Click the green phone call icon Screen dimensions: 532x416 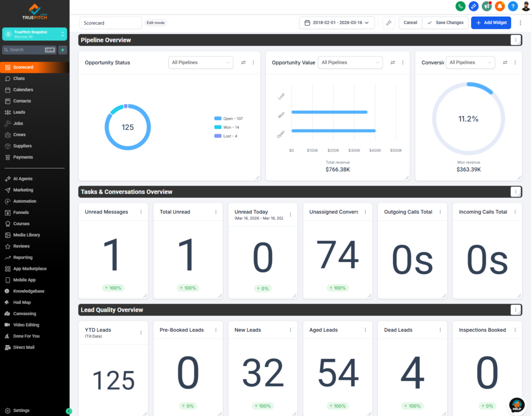461,6
